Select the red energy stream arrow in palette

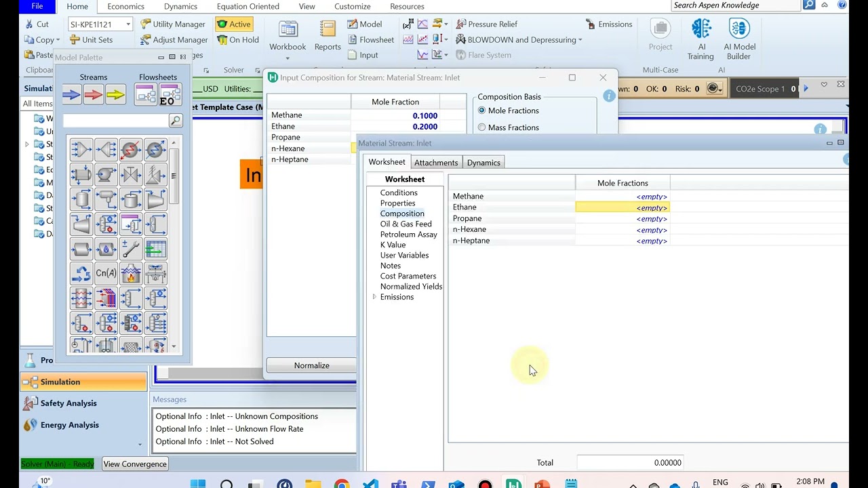coord(94,95)
